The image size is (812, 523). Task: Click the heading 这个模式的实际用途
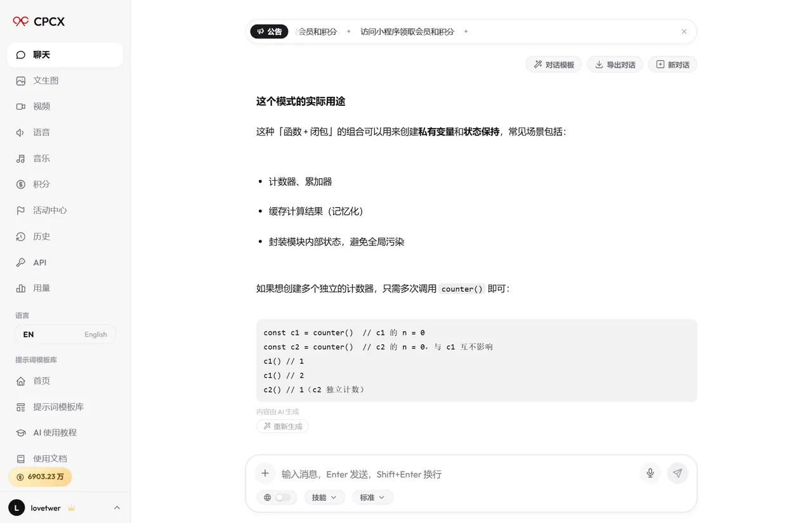[x=301, y=101]
